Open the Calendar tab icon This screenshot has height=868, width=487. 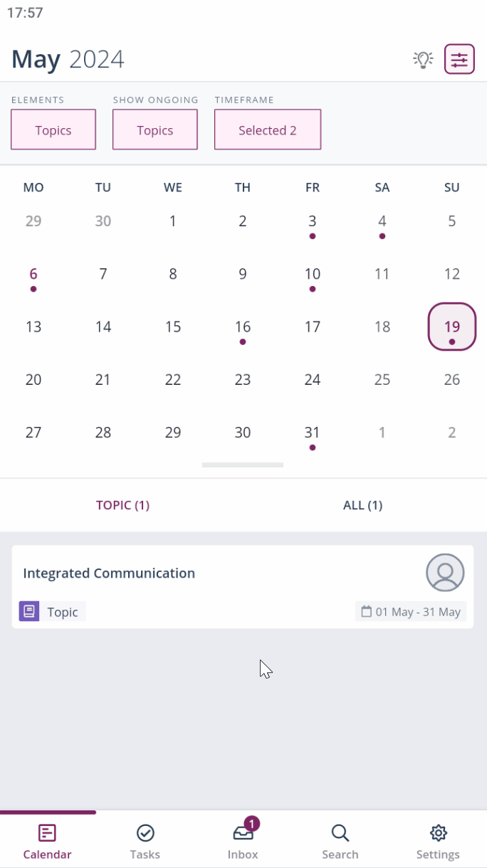48,833
